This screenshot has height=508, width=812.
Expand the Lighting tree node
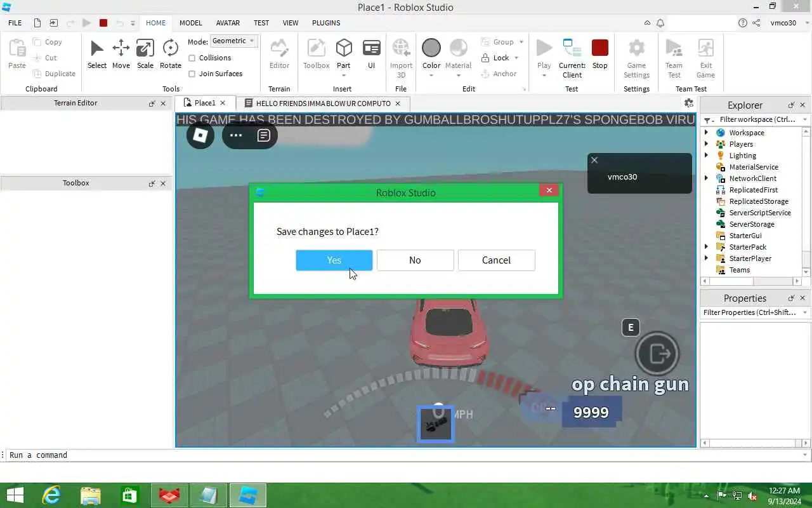click(706, 156)
